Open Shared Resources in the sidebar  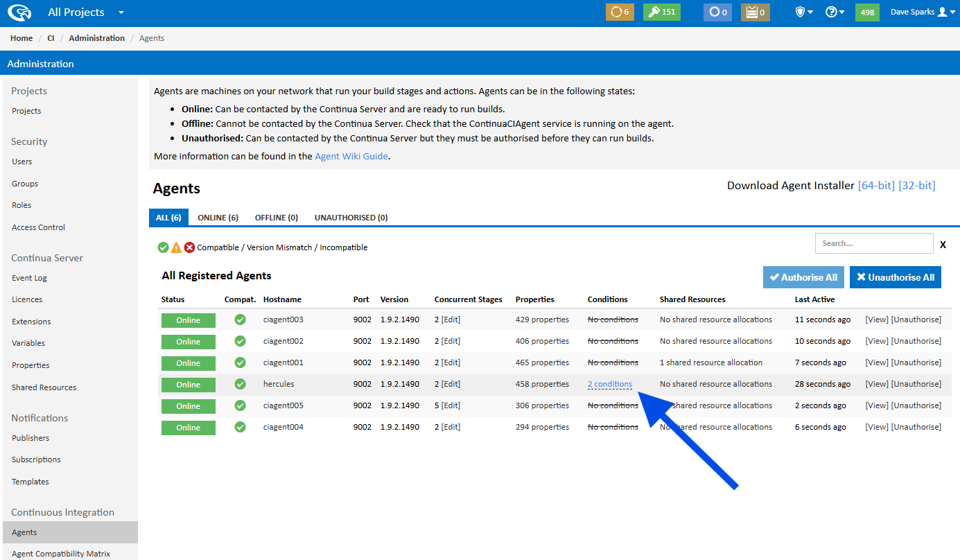[44, 387]
